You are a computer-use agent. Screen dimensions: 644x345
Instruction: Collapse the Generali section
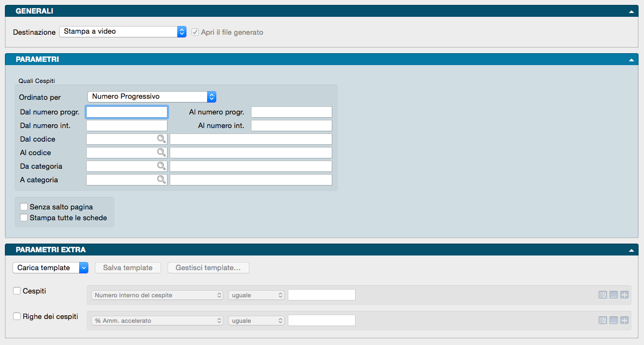[631, 11]
